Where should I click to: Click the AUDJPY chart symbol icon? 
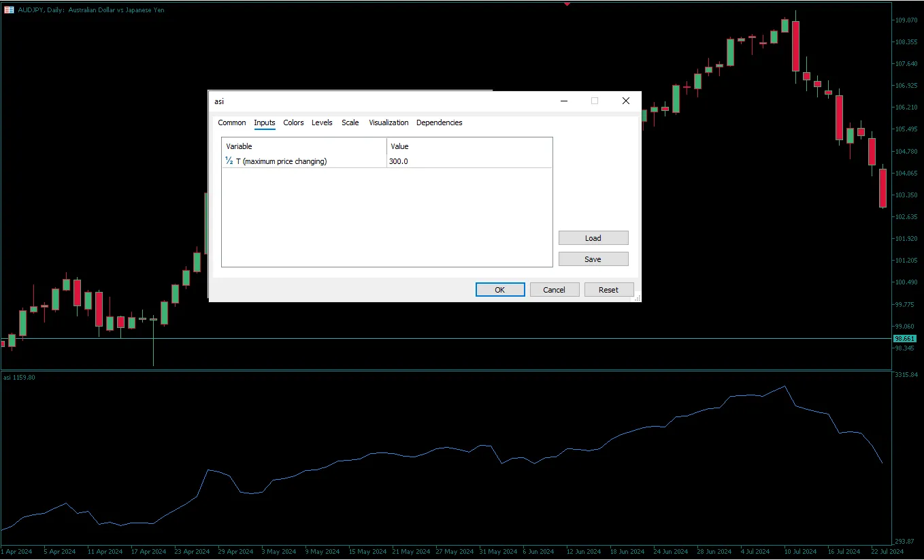pos(8,10)
